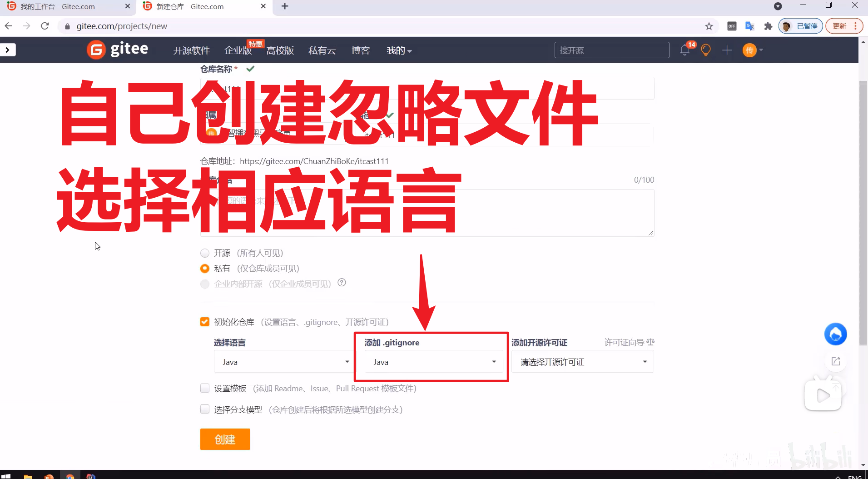Viewport: 868px width, 479px height.
Task: Click the blue chat support floating icon
Action: [835, 334]
